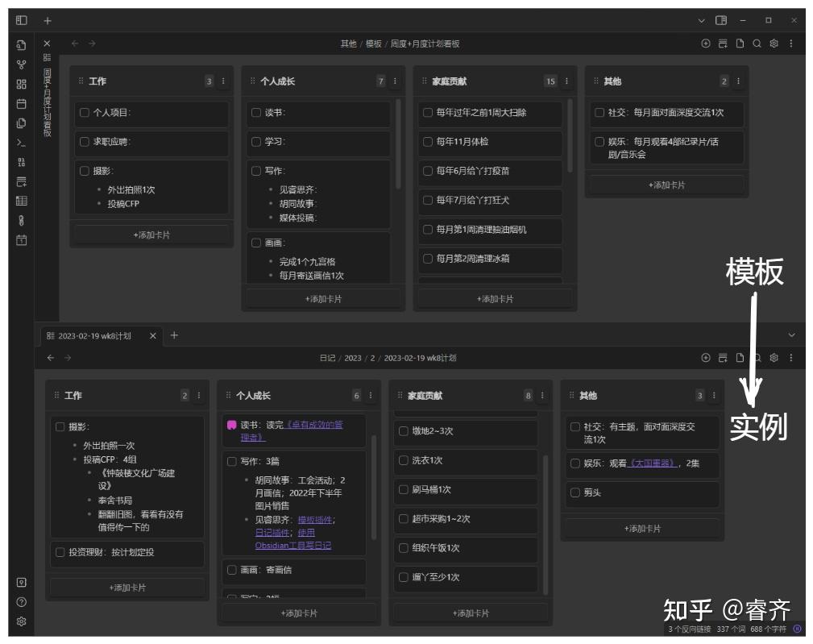Click +添加卡片 under the 工作 lane
This screenshot has width=813, height=644.
(x=152, y=236)
